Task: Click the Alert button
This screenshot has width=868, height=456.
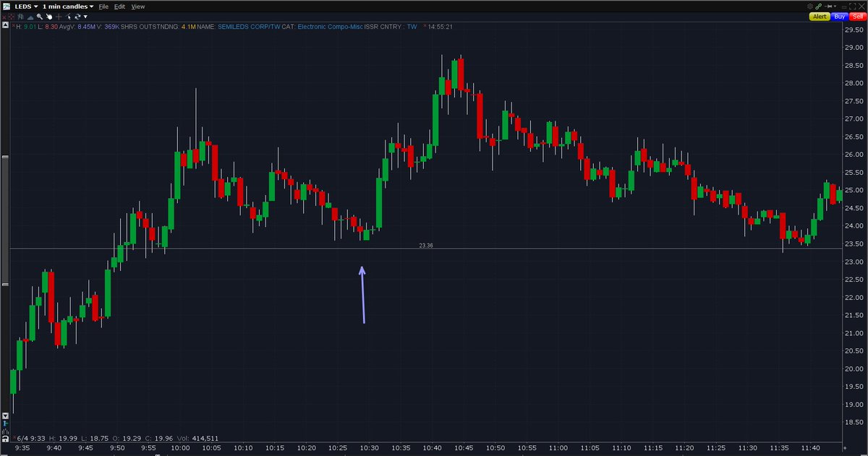Action: [820, 17]
